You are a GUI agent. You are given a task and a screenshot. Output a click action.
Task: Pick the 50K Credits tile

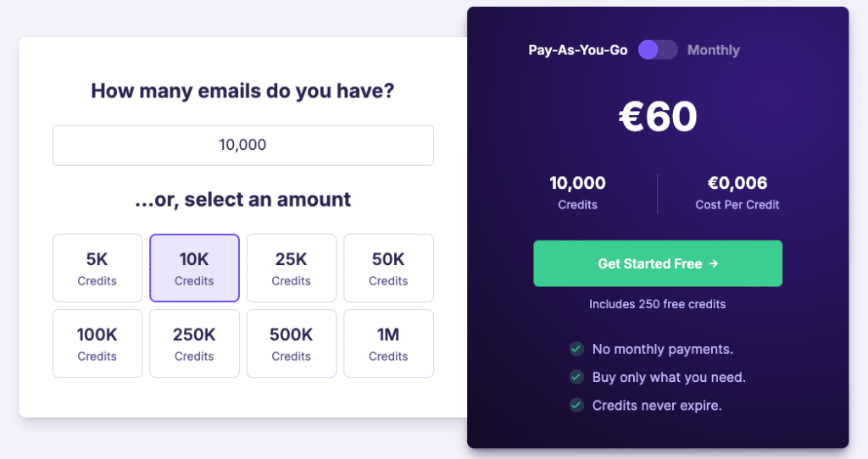point(388,268)
